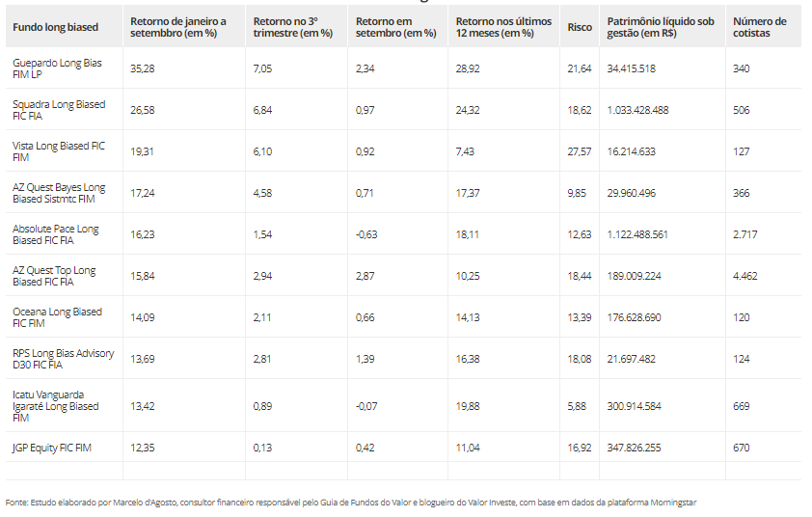
Task: Select the "Patrimônio líquido sob gestão" header
Action: pos(661,27)
